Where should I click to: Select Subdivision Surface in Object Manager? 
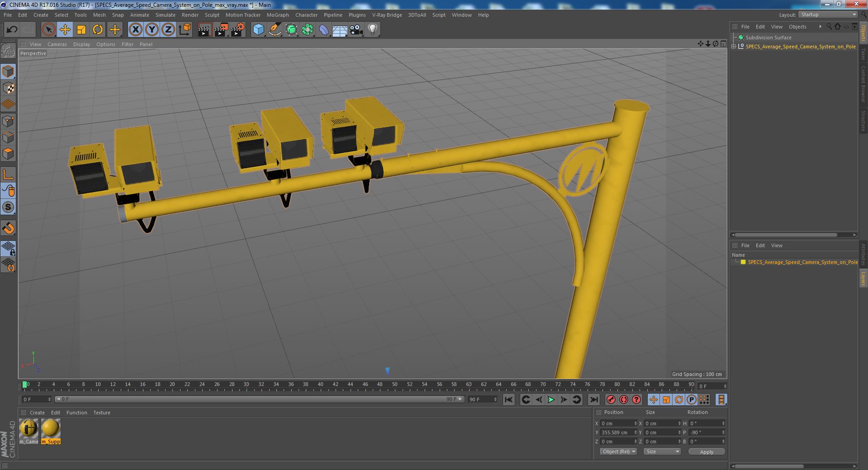768,38
